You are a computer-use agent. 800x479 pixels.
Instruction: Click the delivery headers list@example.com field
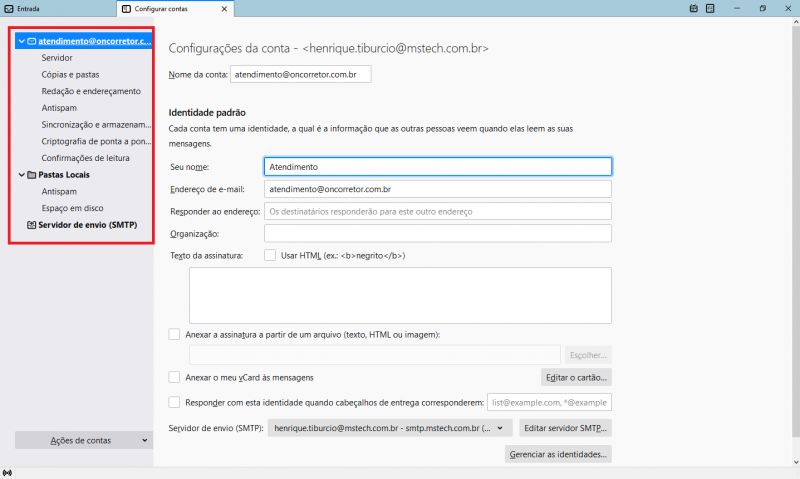[x=549, y=402]
